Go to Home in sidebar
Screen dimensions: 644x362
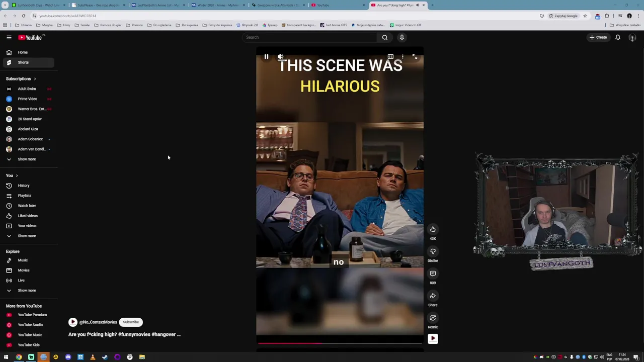coord(28,52)
